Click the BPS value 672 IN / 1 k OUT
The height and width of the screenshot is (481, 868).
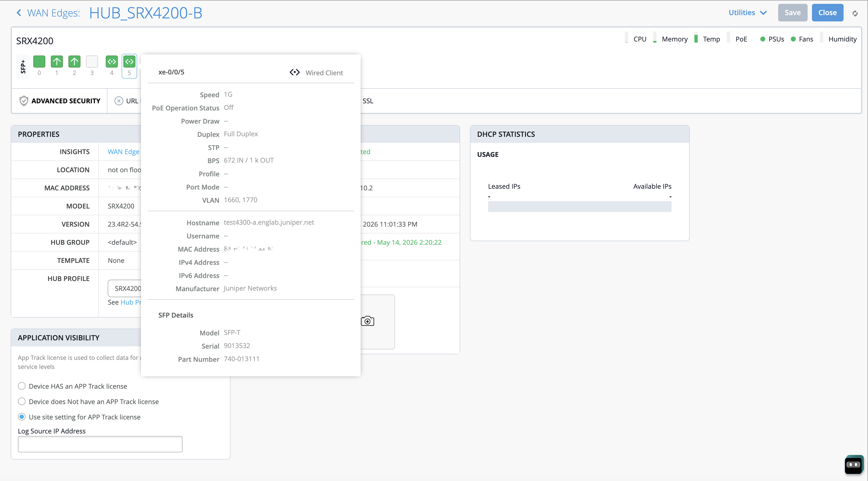point(249,160)
